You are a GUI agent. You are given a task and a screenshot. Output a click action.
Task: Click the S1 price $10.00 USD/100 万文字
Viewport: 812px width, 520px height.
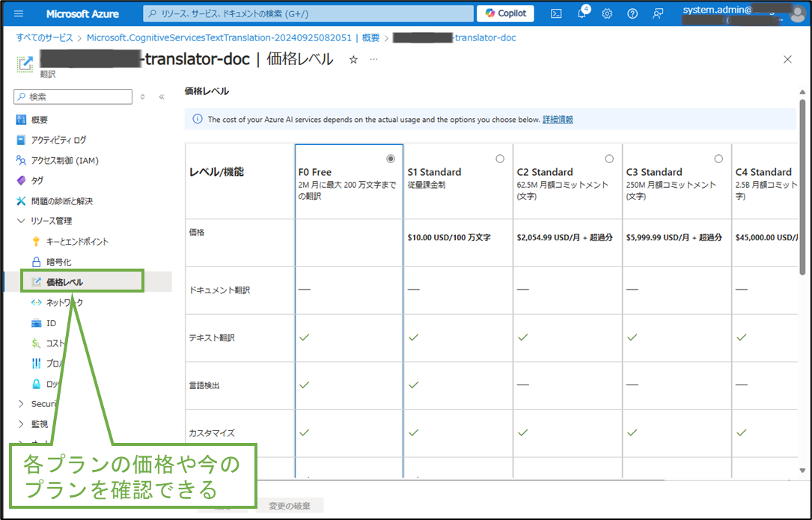click(449, 238)
